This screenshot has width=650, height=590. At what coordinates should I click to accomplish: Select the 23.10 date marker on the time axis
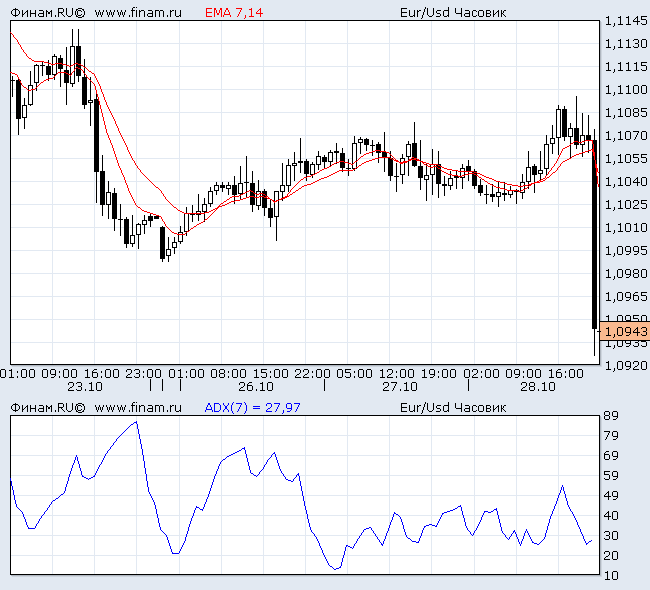pos(85,386)
